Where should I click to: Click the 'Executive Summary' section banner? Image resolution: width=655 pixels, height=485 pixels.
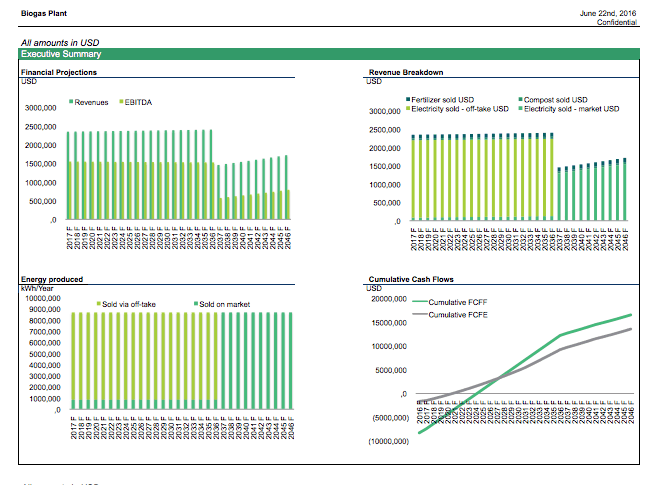(329, 54)
